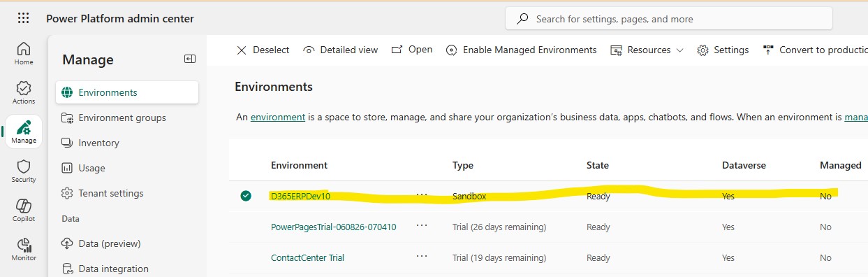Image resolution: width=868 pixels, height=277 pixels.
Task: Click 'Sandbox' type cell
Action: point(469,196)
